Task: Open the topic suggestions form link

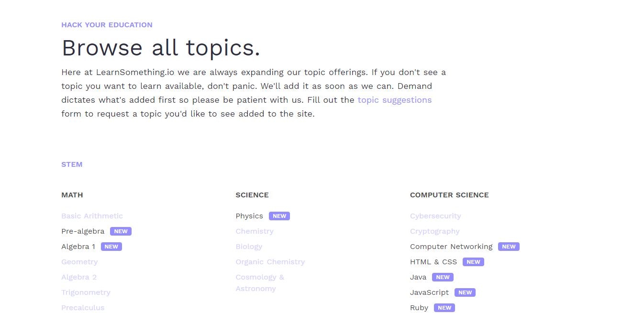Action: 394,100
